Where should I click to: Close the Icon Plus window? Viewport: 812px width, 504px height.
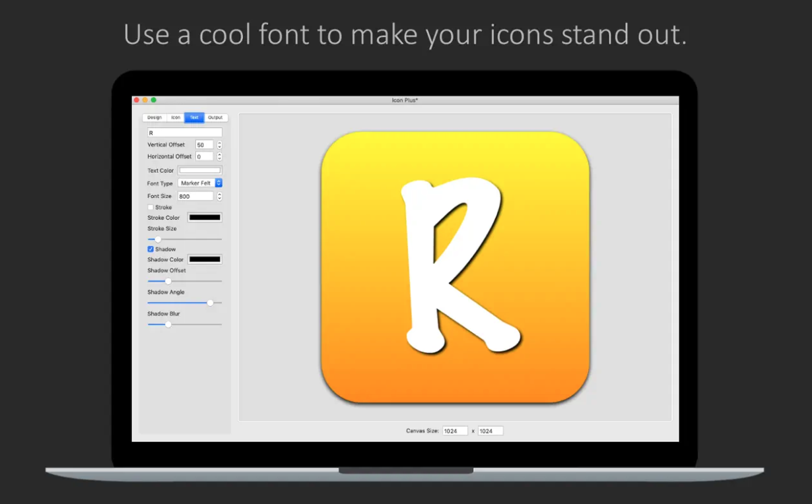pos(137,100)
